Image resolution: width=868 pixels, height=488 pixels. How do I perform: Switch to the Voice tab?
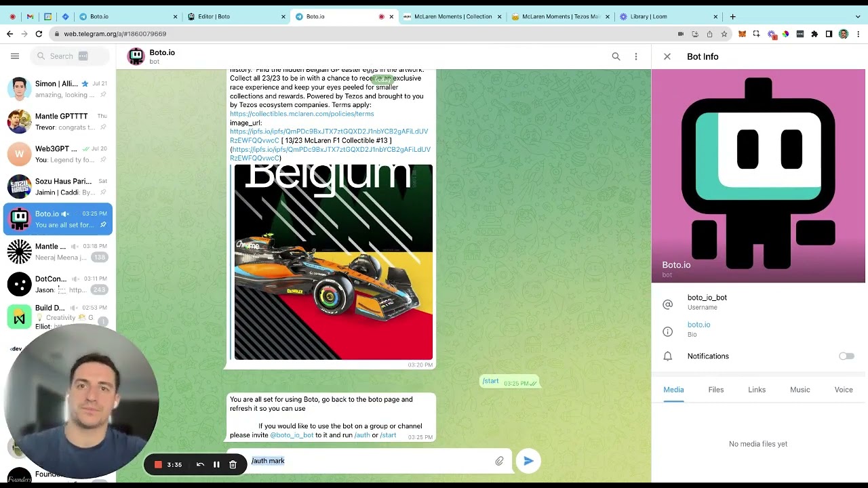pos(844,390)
